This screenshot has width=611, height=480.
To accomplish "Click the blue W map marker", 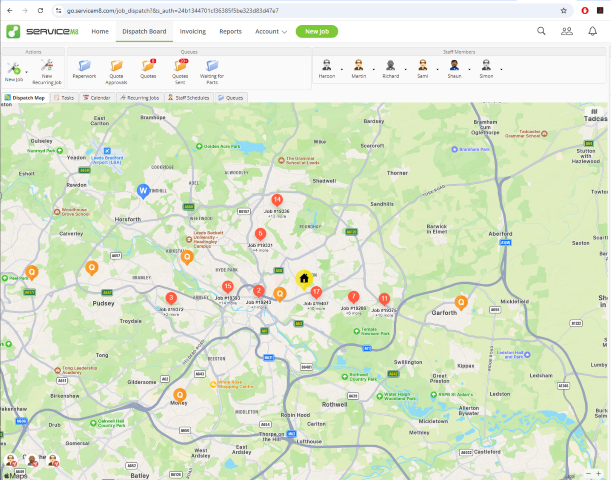I will pyautogui.click(x=143, y=191).
